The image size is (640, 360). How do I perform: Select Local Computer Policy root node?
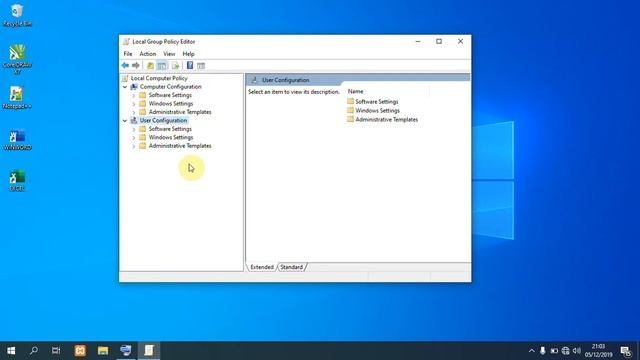click(x=159, y=78)
